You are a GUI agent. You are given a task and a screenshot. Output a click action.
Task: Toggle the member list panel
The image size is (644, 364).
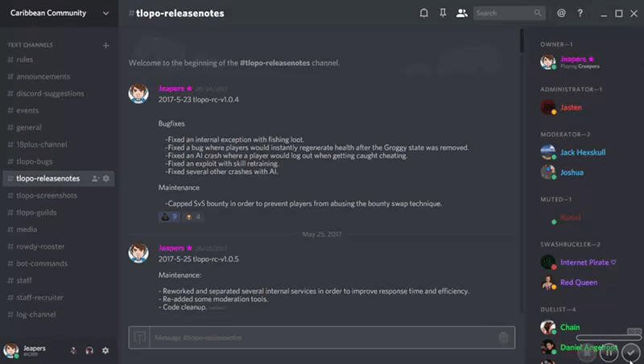coord(461,13)
